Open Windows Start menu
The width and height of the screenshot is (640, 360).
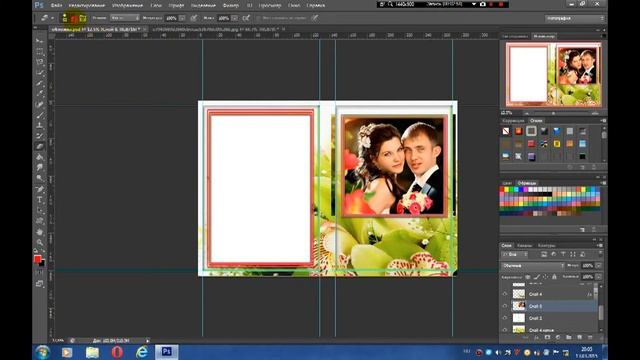click(x=42, y=352)
